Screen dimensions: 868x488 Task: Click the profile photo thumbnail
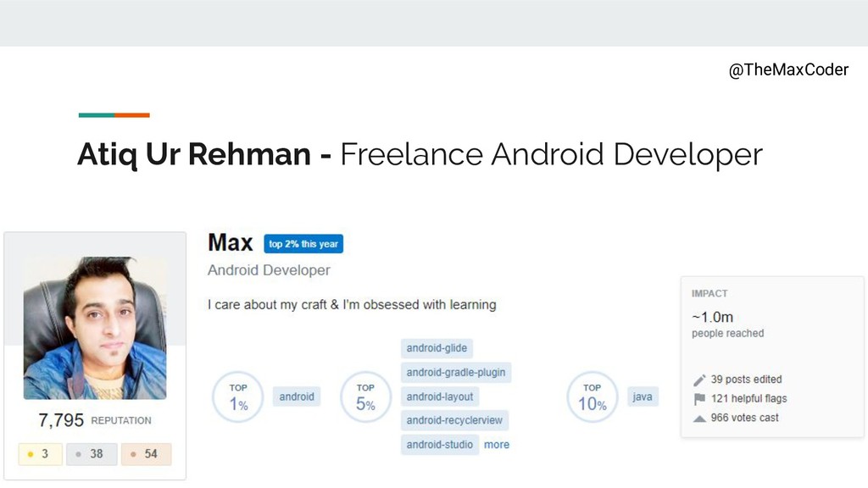click(95, 329)
